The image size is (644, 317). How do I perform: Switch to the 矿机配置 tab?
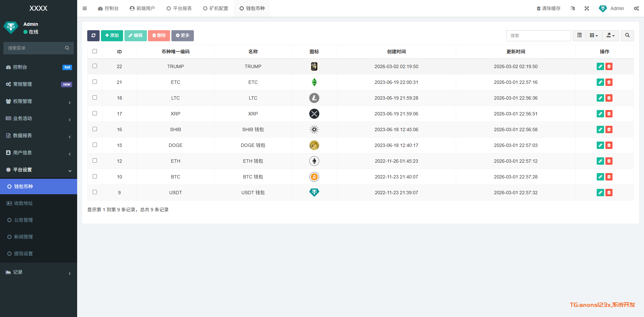coord(216,8)
